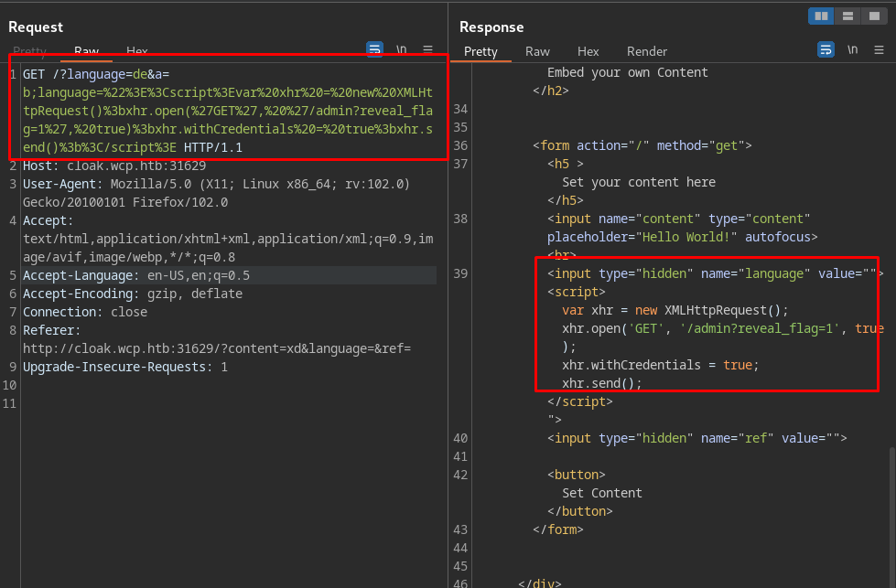Switch Request view to Pretty tab

(29, 51)
